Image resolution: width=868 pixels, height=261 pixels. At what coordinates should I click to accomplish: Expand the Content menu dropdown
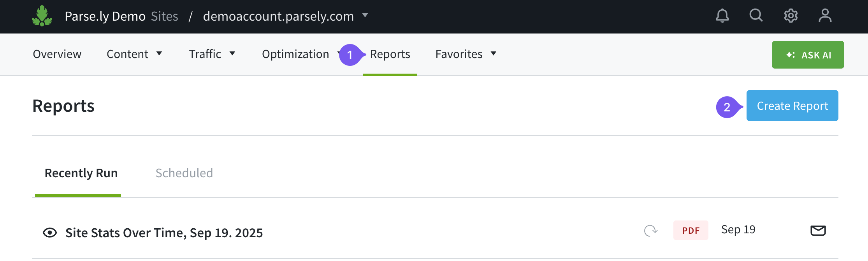tap(134, 54)
